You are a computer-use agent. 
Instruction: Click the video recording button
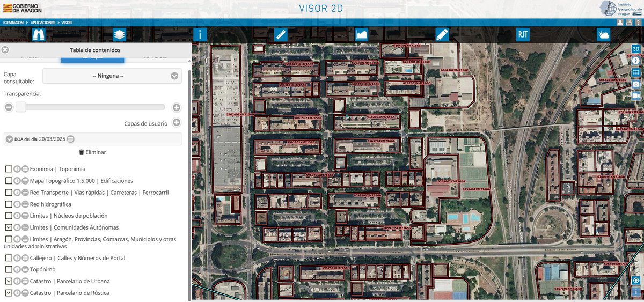pos(636,95)
